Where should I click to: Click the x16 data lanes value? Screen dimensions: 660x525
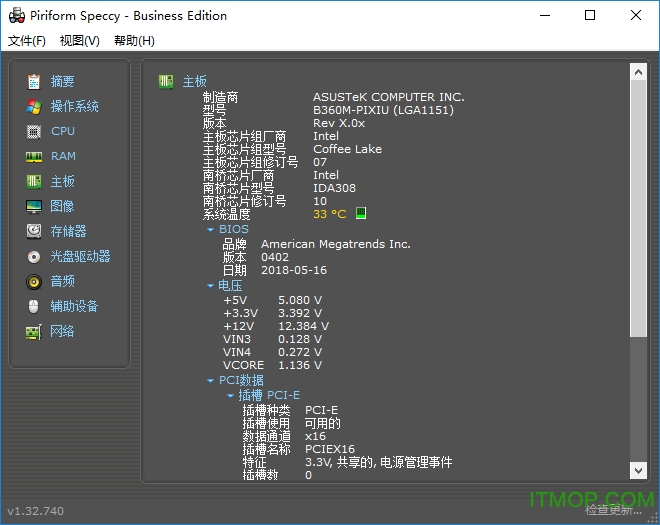click(315, 436)
